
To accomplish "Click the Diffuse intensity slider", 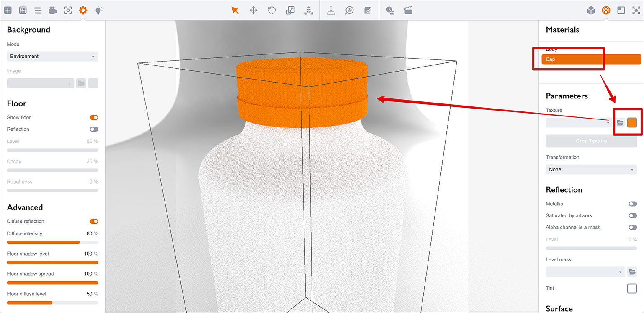I will point(52,242).
